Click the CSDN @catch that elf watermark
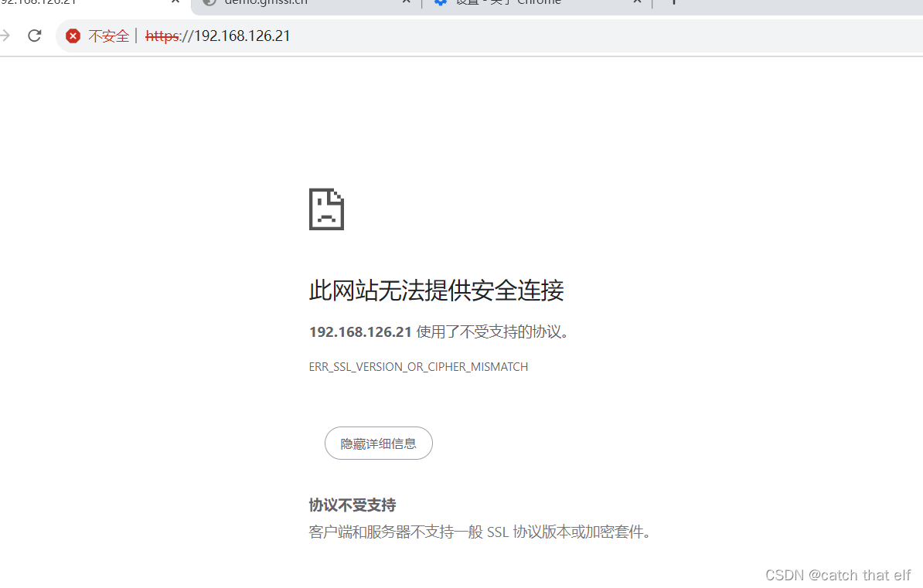 click(837, 575)
